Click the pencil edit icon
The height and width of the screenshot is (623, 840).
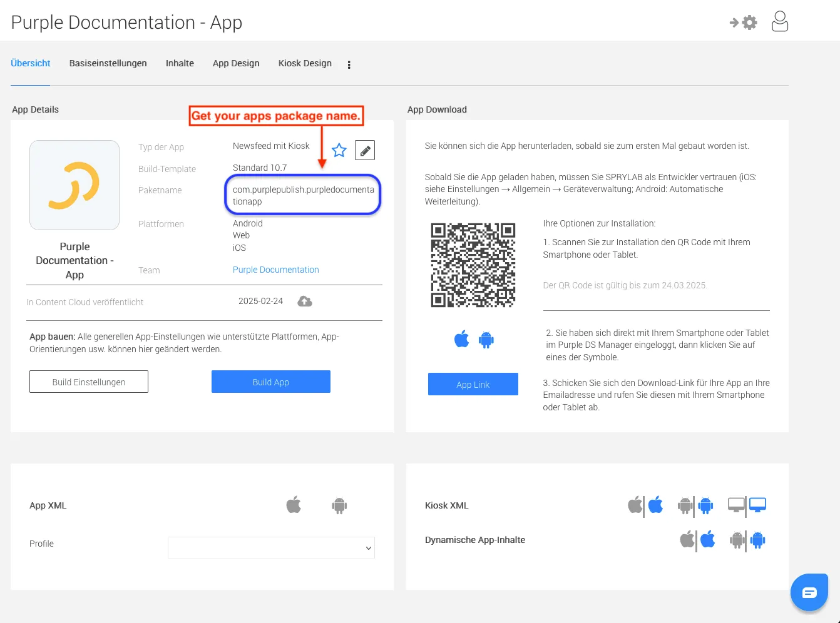(365, 150)
